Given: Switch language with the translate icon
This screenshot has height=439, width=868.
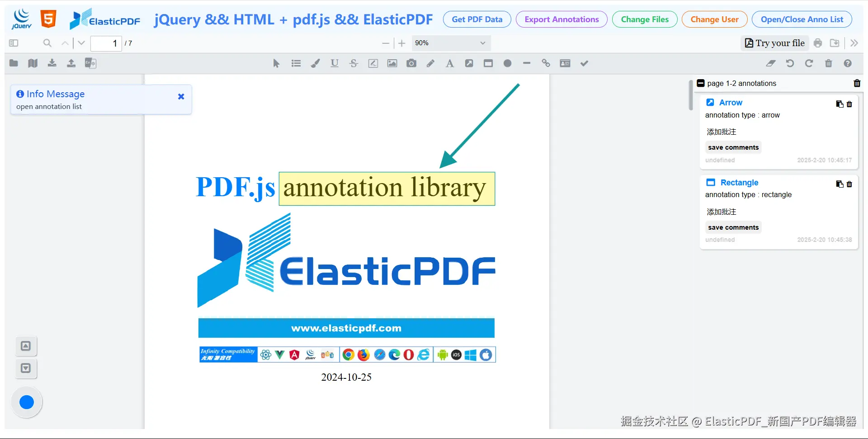Looking at the screenshot, I should tap(90, 63).
